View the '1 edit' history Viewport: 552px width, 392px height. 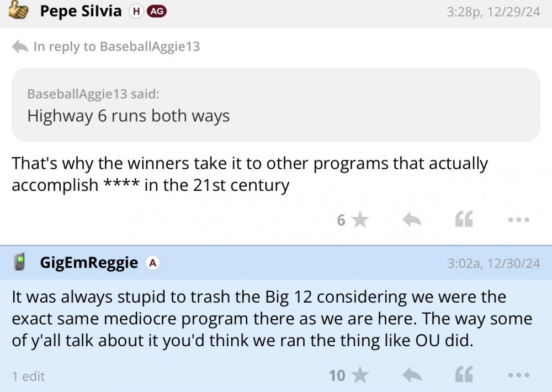(x=28, y=377)
